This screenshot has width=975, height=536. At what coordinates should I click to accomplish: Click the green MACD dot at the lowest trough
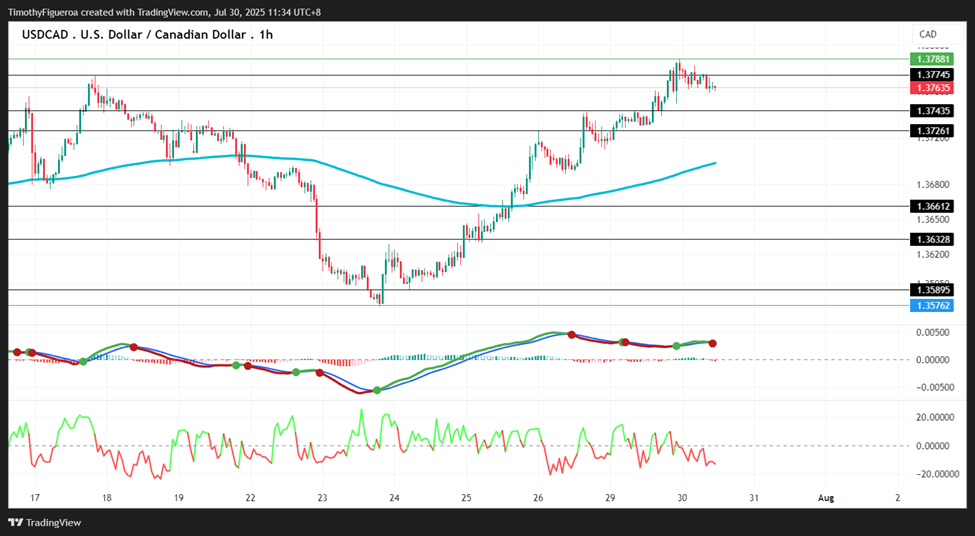pyautogui.click(x=377, y=390)
